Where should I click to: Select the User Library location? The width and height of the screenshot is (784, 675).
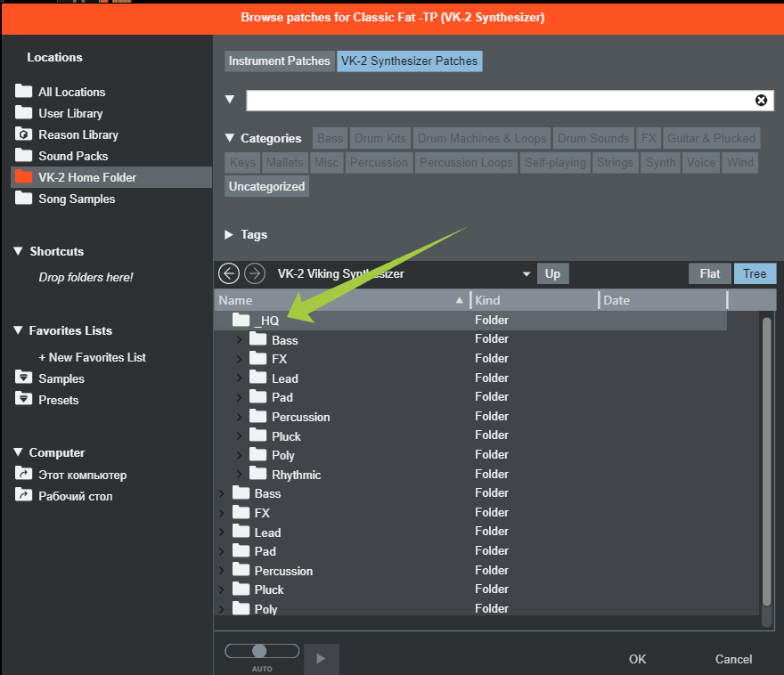click(111, 113)
